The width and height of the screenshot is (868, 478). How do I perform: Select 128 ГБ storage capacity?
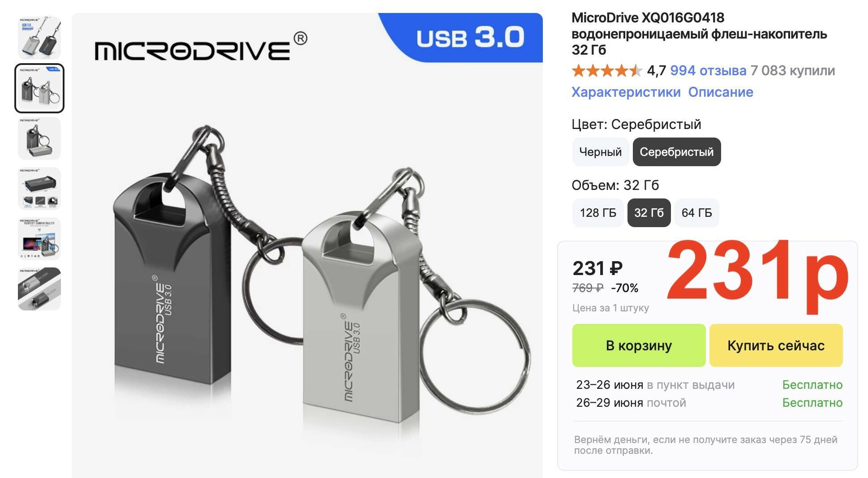[x=598, y=213]
